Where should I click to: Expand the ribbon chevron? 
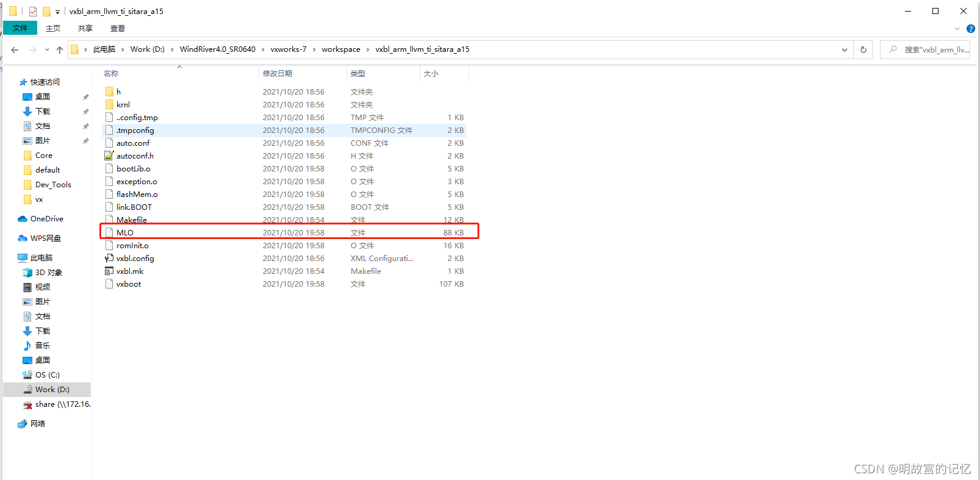click(957, 29)
